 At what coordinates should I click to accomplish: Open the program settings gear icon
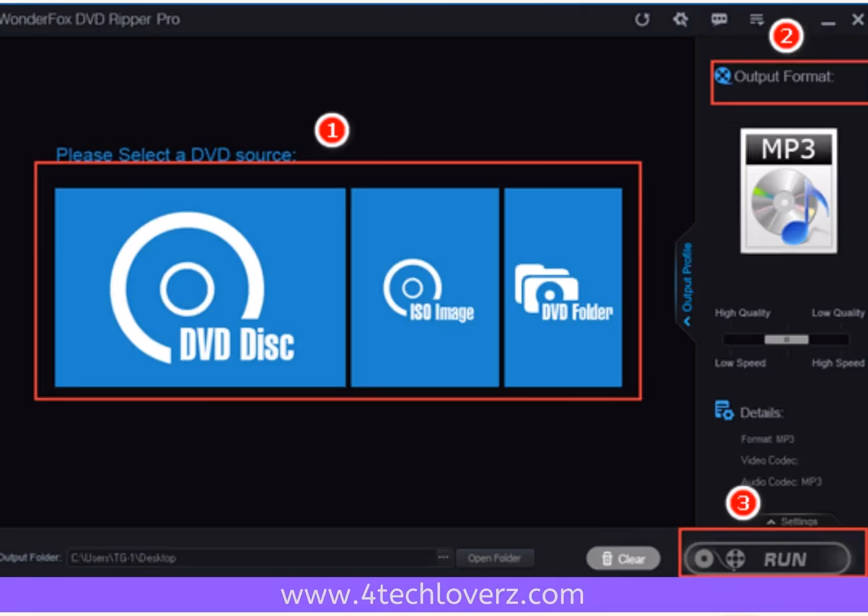[681, 20]
